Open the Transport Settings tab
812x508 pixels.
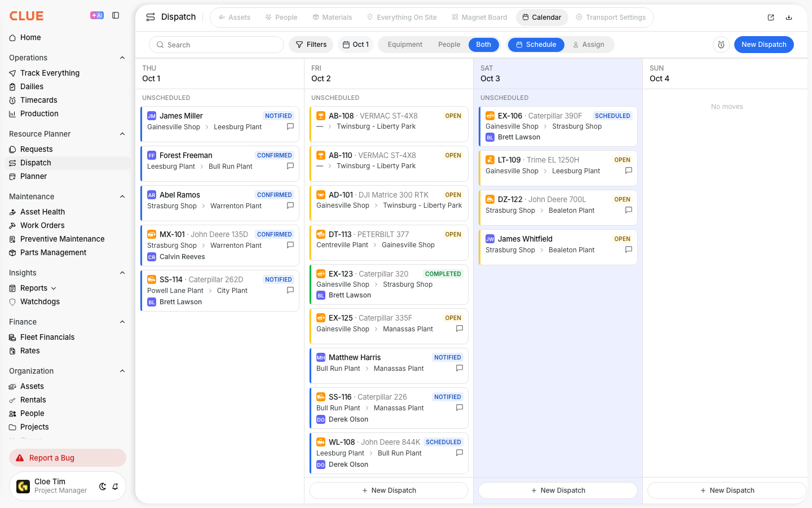coord(611,17)
